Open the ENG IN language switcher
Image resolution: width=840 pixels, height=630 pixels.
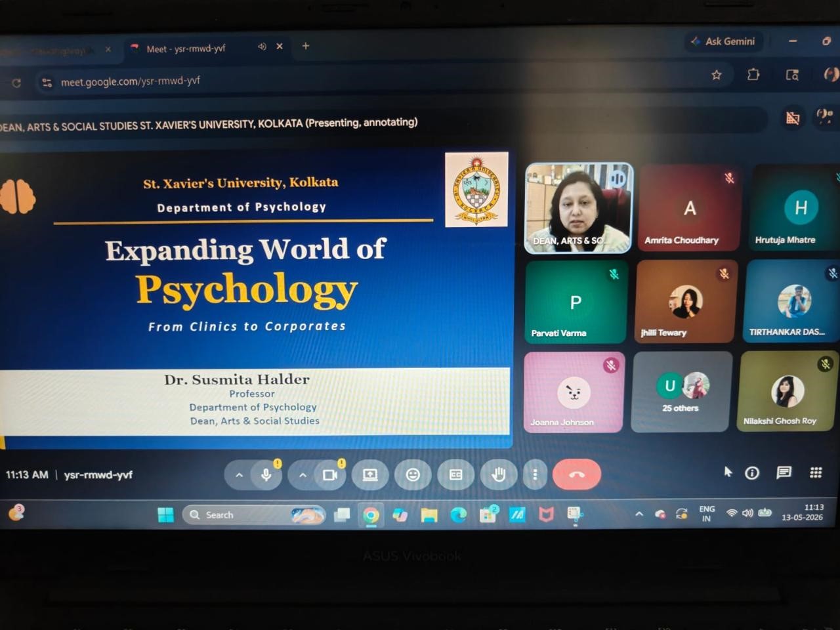click(707, 513)
